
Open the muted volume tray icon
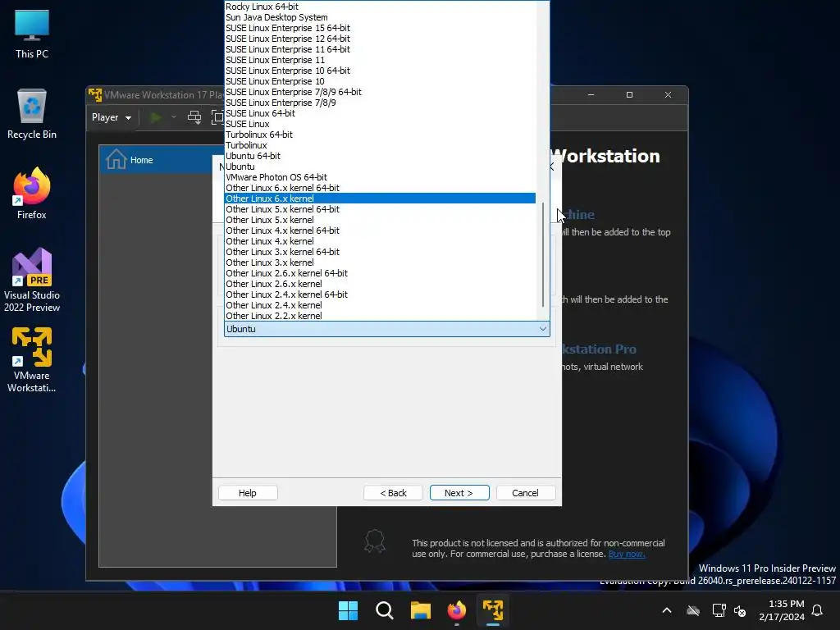click(x=740, y=610)
